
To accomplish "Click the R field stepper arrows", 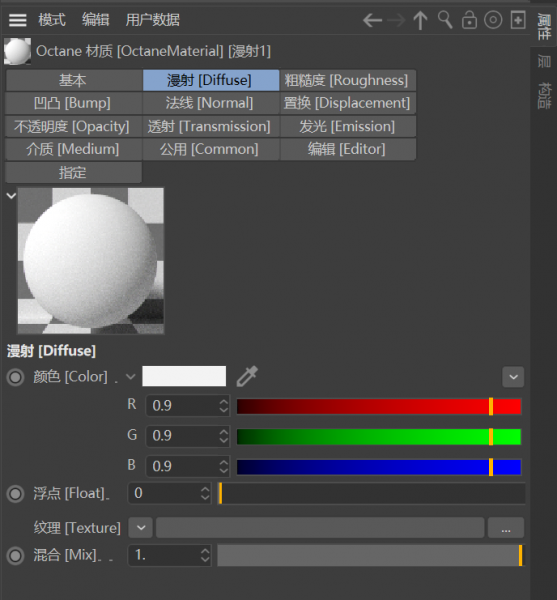I will coord(224,406).
